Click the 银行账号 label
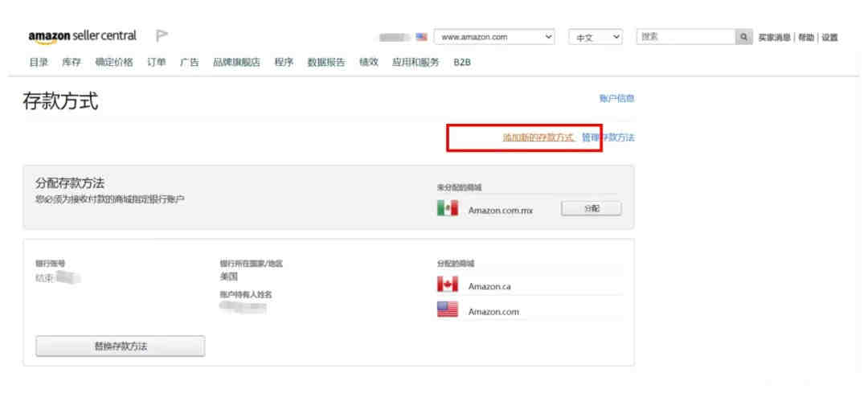Screen dimensions: 868x410 coord(51,264)
